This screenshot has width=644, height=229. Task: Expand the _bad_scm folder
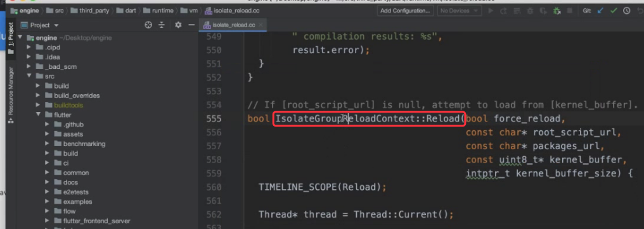click(x=29, y=67)
